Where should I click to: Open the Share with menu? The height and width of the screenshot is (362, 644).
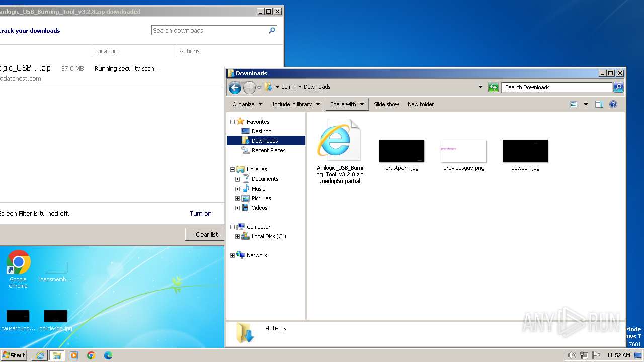coord(347,104)
